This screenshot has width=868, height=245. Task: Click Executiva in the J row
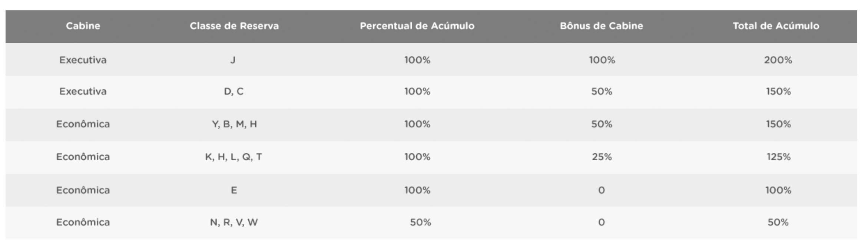tap(83, 60)
